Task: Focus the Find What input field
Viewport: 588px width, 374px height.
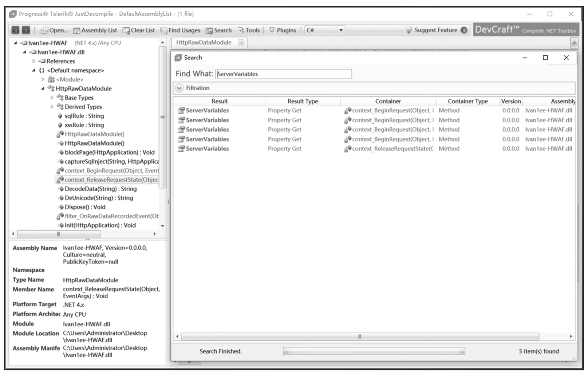Action: tap(284, 74)
